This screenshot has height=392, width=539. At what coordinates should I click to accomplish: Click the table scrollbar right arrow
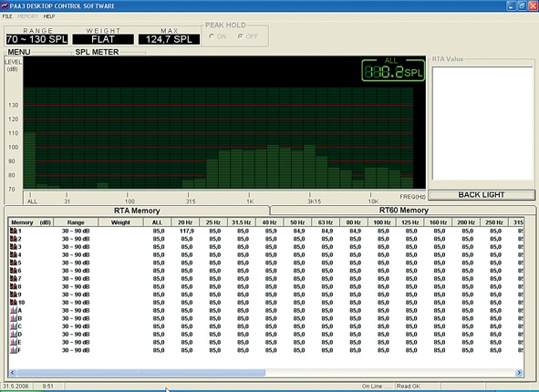(519, 373)
